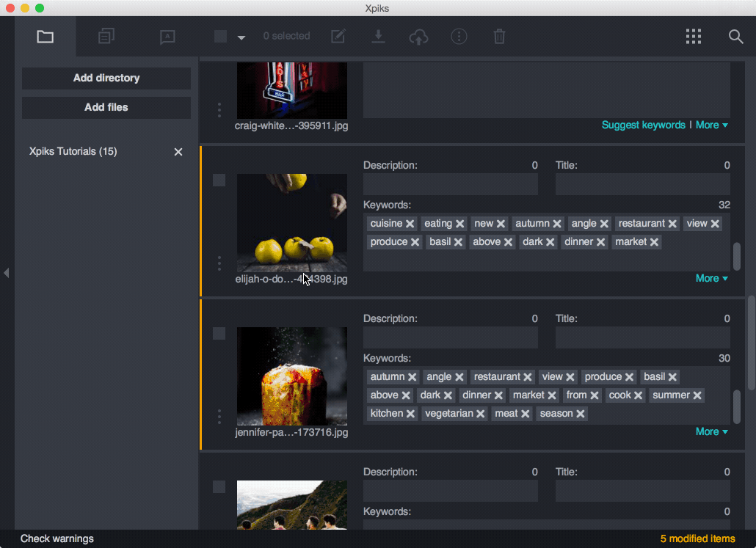Viewport: 756px width, 548px height.
Task: Click the search magnifier icon
Action: point(735,36)
